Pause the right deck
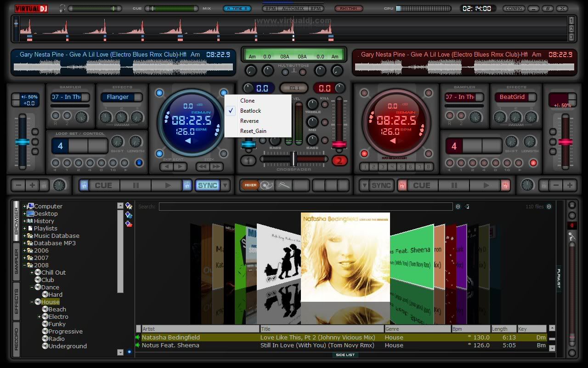 point(454,185)
